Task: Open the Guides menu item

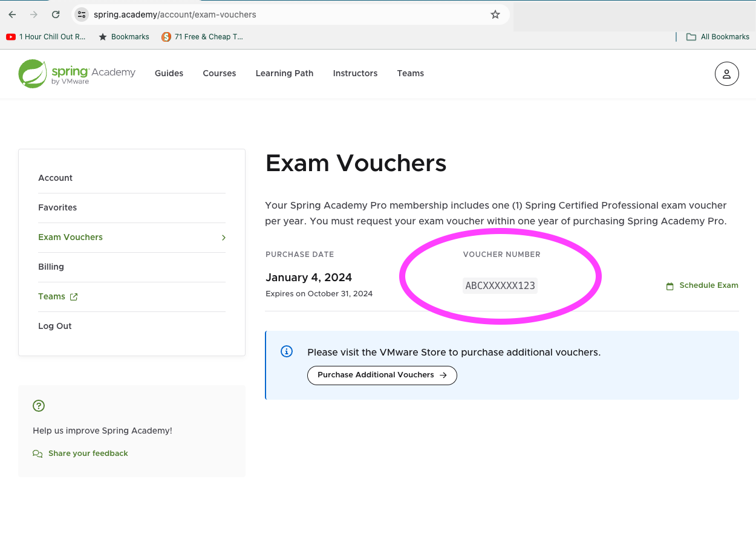Action: pyautogui.click(x=169, y=73)
